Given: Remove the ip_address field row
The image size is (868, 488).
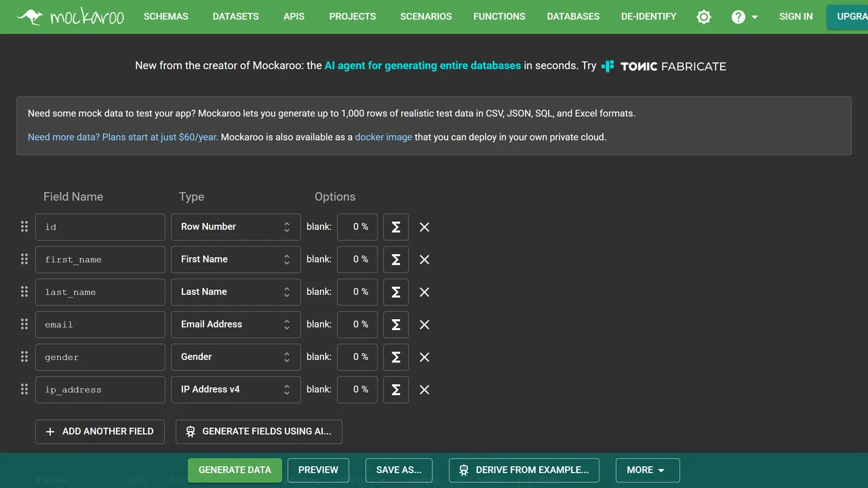Looking at the screenshot, I should click(x=425, y=390).
